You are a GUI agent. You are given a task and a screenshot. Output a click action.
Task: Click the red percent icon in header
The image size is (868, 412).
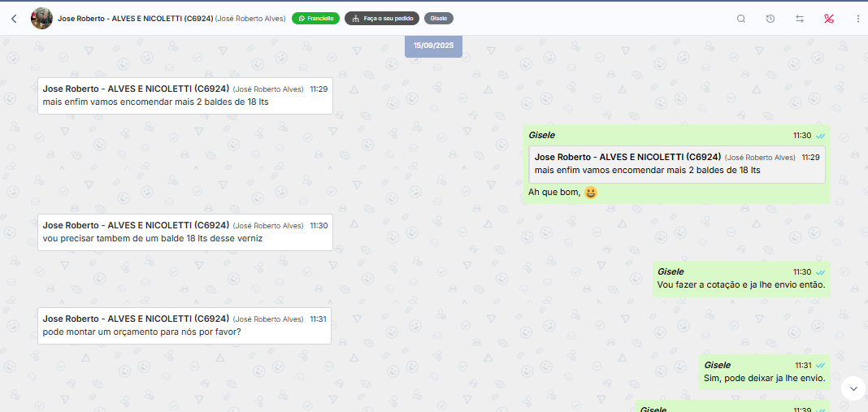pyautogui.click(x=829, y=19)
